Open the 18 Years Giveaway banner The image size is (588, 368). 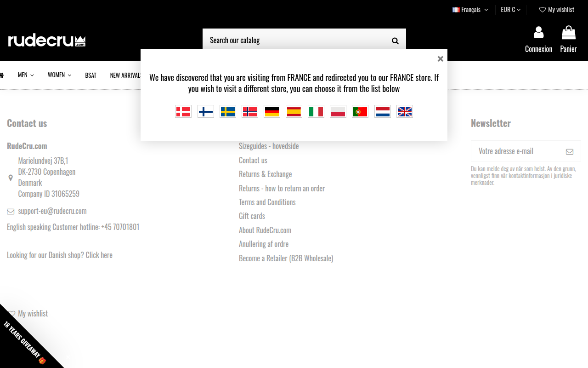click(x=24, y=343)
